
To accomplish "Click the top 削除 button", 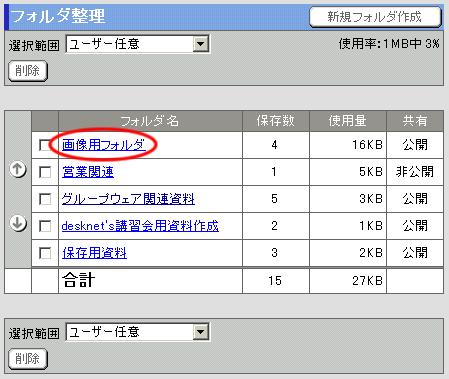I will (28, 71).
